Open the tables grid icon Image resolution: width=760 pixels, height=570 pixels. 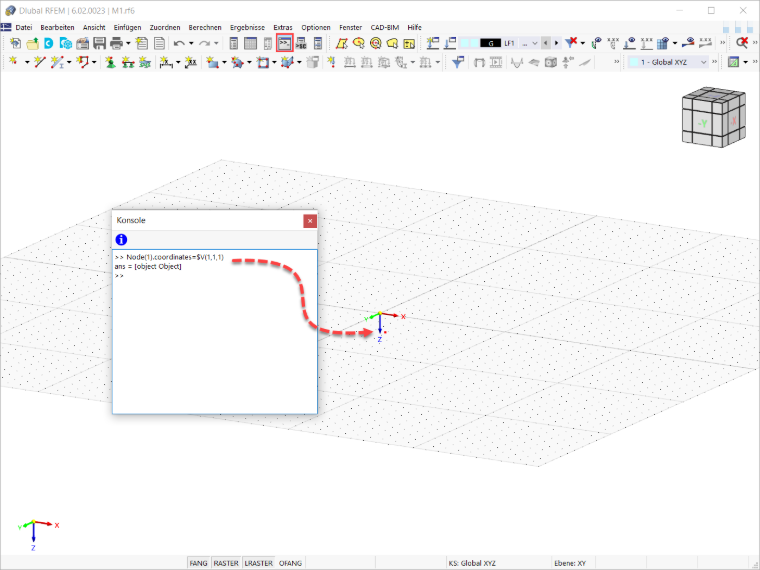click(251, 44)
